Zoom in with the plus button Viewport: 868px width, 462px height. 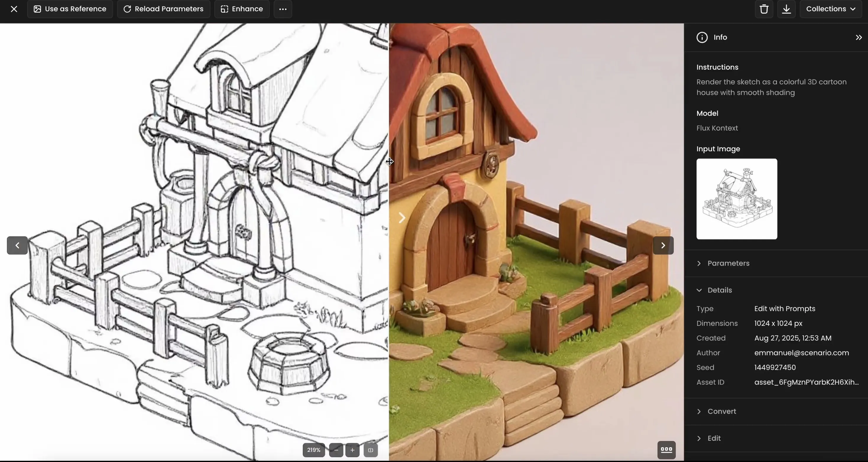[352, 450]
